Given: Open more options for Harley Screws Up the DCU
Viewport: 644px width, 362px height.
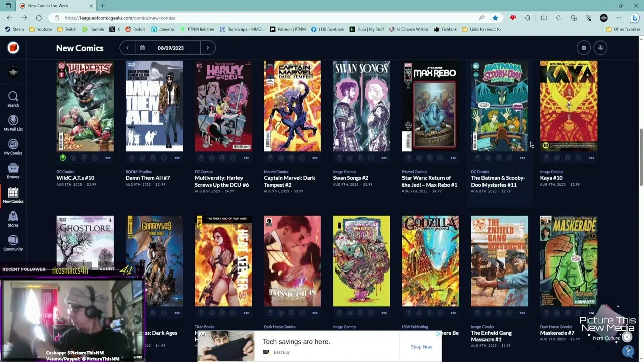Looking at the screenshot, I should pos(246,158).
